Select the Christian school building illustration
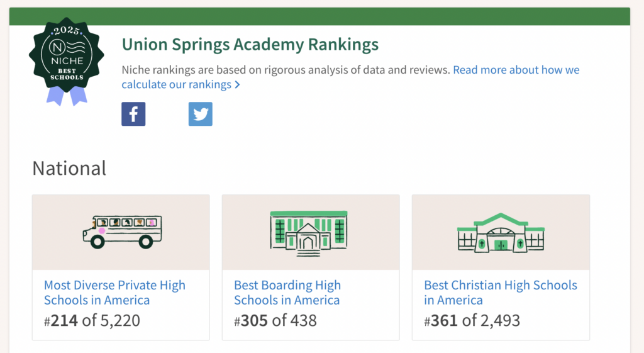 pos(501,233)
